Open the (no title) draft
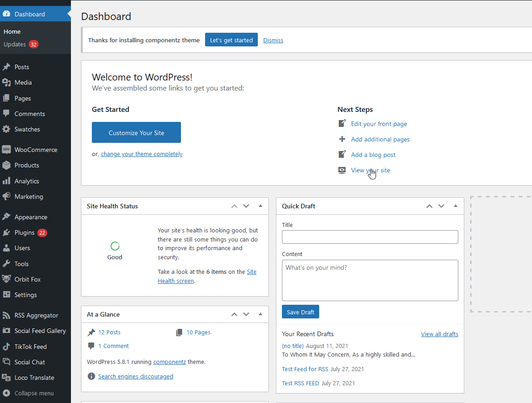Image resolution: width=532 pixels, height=403 pixels. pos(293,346)
